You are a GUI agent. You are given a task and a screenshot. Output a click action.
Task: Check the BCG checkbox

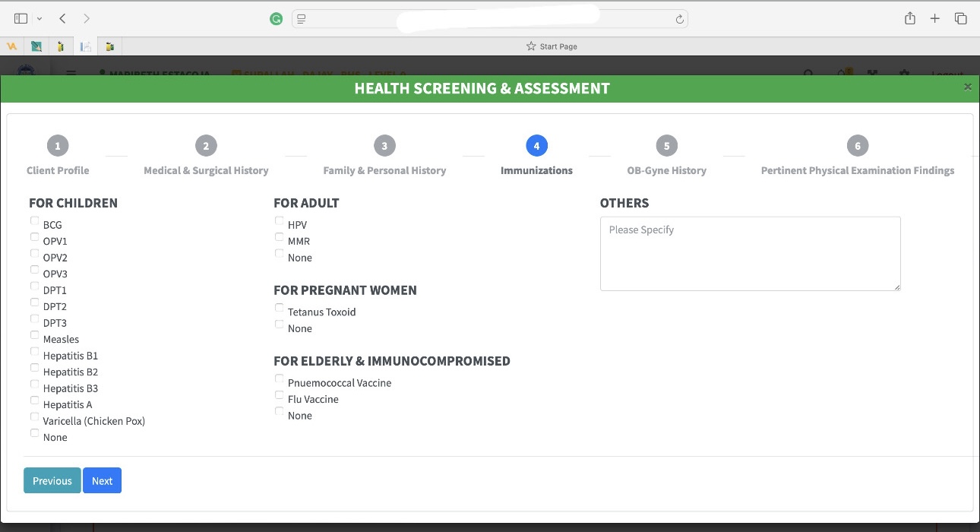(34, 220)
